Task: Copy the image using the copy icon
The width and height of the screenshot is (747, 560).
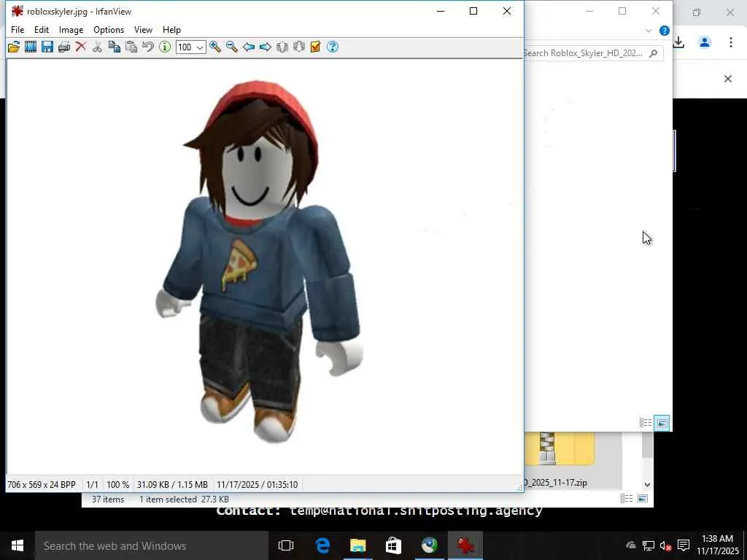Action: (x=115, y=47)
